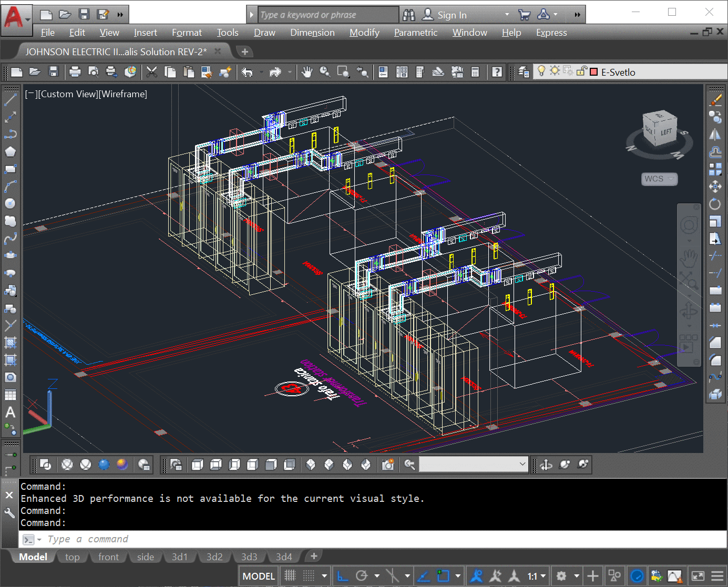728x587 pixels.
Task: Pick the Multiline Text tool
Action: [x=11, y=413]
